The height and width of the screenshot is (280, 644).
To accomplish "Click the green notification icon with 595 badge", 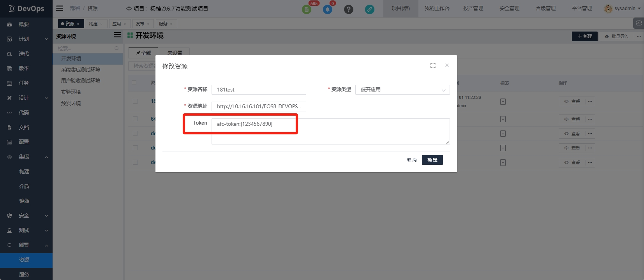I will (307, 9).
